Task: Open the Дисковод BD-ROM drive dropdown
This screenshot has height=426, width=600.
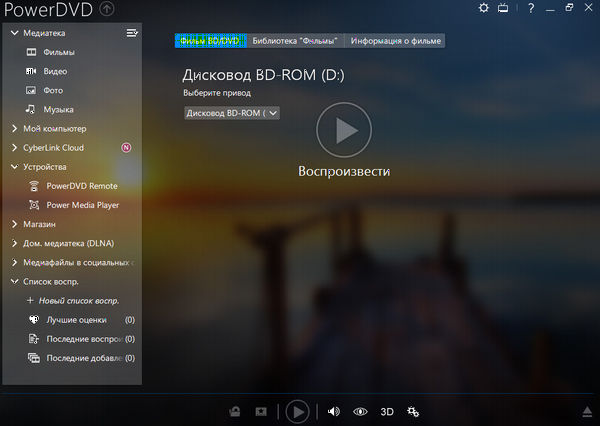Action: tap(231, 113)
